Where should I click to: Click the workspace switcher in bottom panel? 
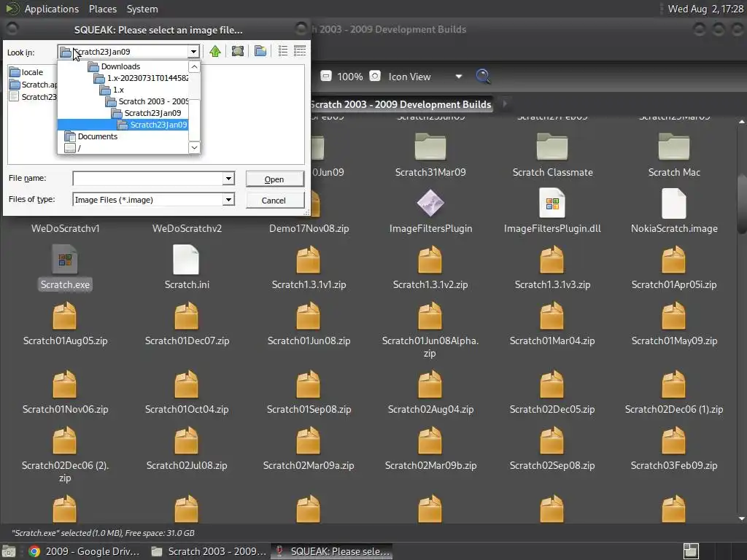[692, 551]
